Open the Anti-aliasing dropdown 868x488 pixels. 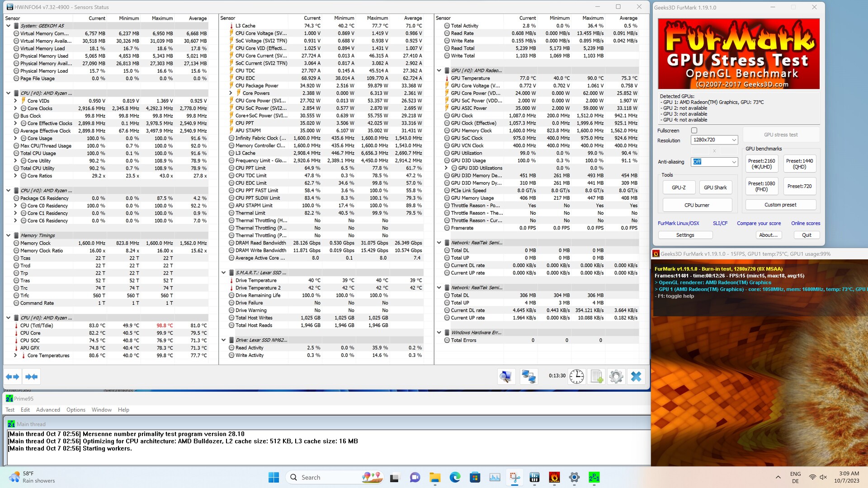tap(714, 162)
